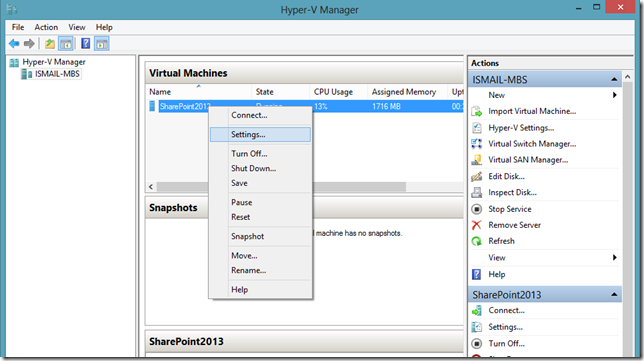Choose Turn Off... in the context menu
Viewport: 644px width, 361px height.
pyautogui.click(x=260, y=154)
